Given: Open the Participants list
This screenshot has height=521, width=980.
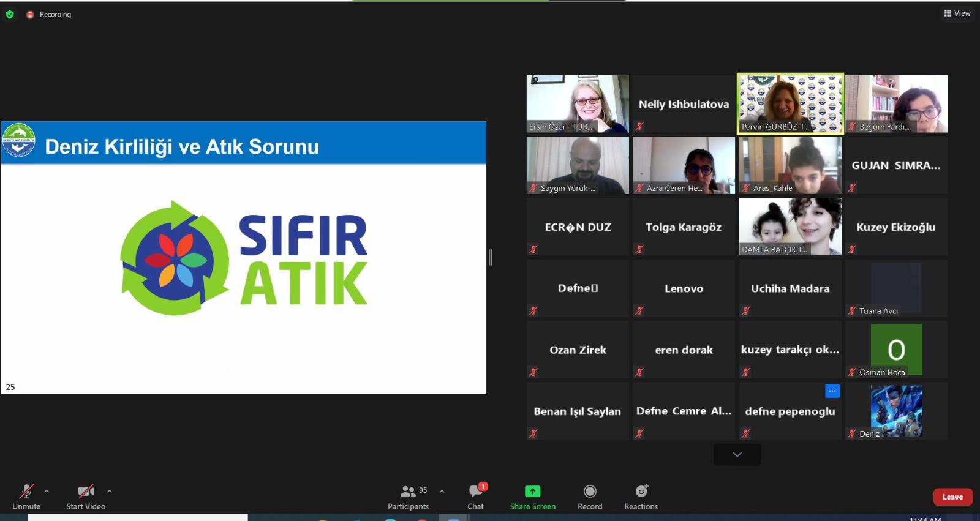Looking at the screenshot, I should (x=408, y=492).
